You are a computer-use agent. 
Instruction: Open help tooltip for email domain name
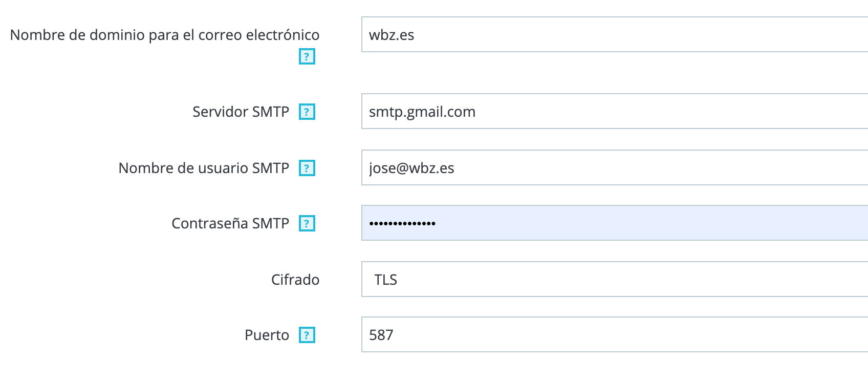(x=307, y=56)
